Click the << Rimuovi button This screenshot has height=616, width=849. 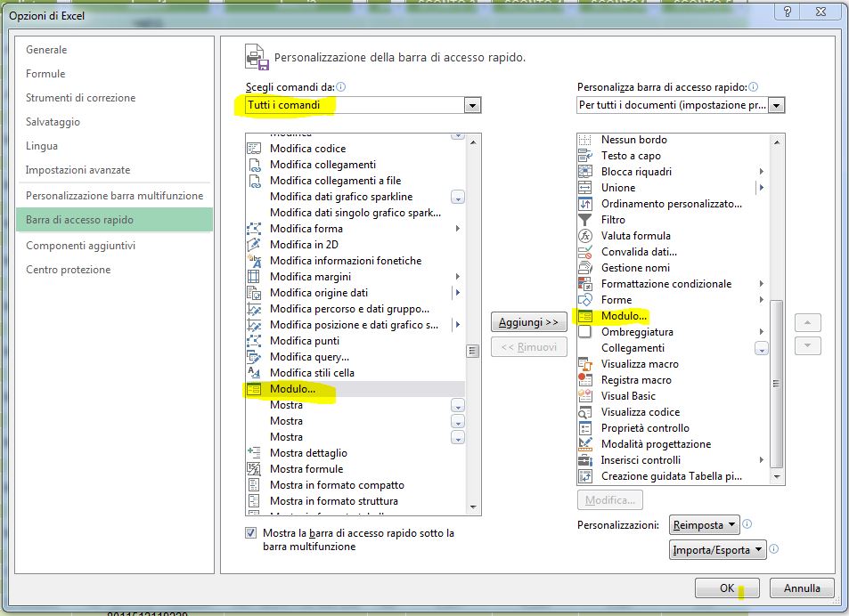[529, 346]
